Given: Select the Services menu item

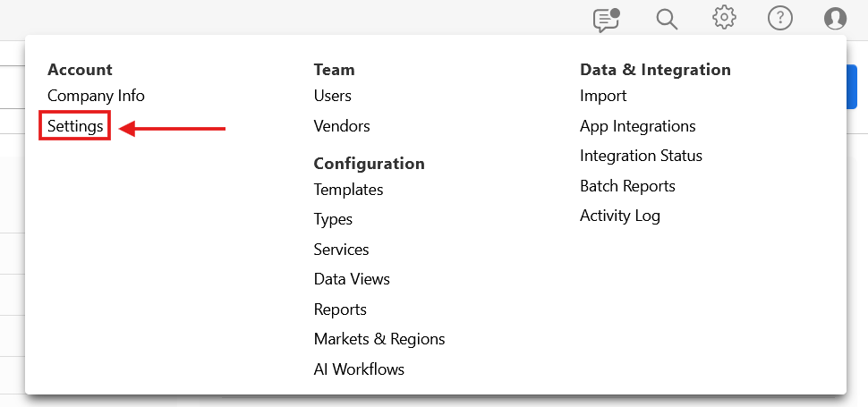Looking at the screenshot, I should pos(341,250).
